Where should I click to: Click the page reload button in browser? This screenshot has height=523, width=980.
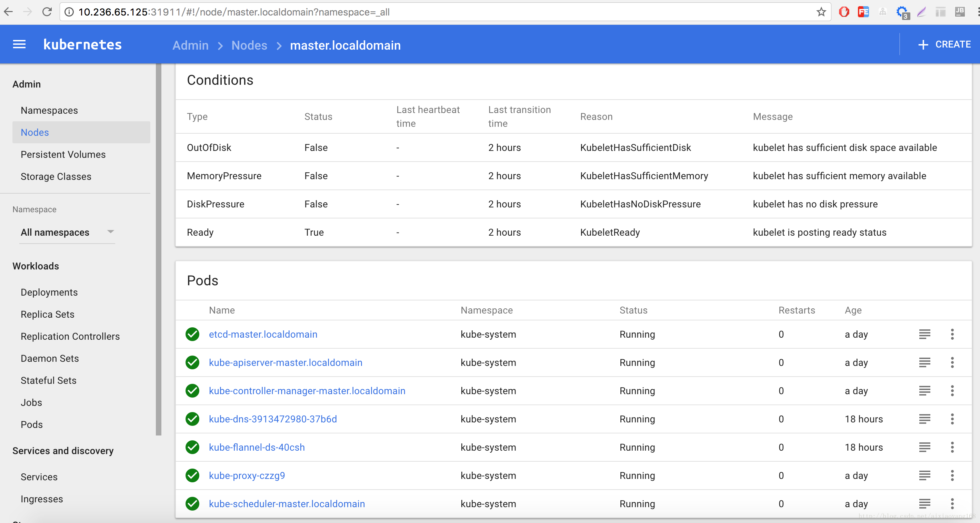pos(47,12)
